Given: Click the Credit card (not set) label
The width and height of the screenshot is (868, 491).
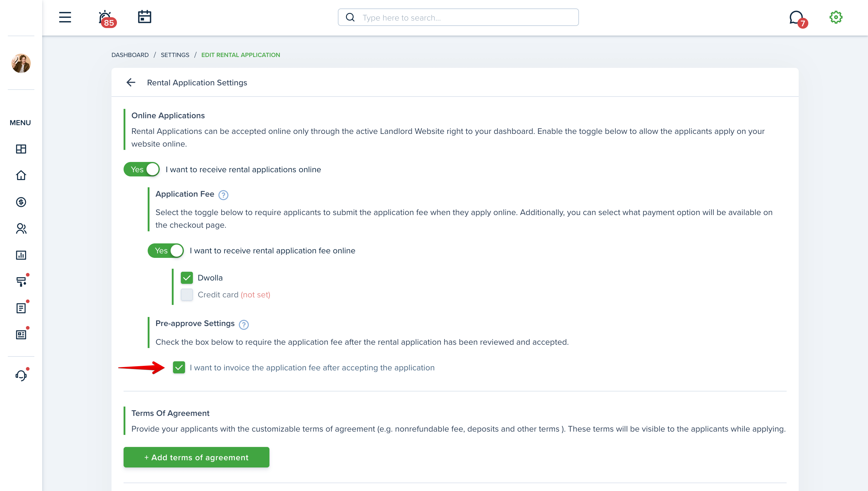Looking at the screenshot, I should point(234,295).
